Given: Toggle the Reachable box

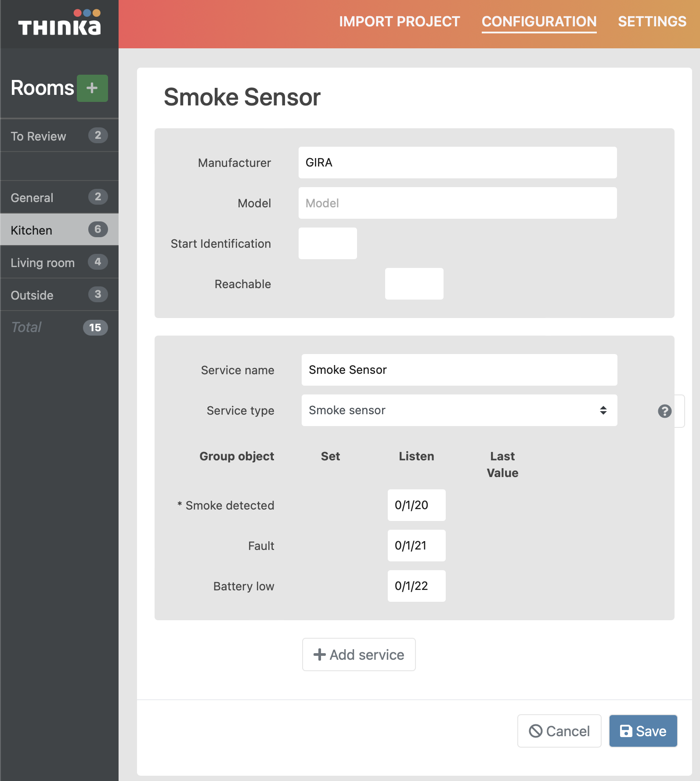Looking at the screenshot, I should coord(414,284).
